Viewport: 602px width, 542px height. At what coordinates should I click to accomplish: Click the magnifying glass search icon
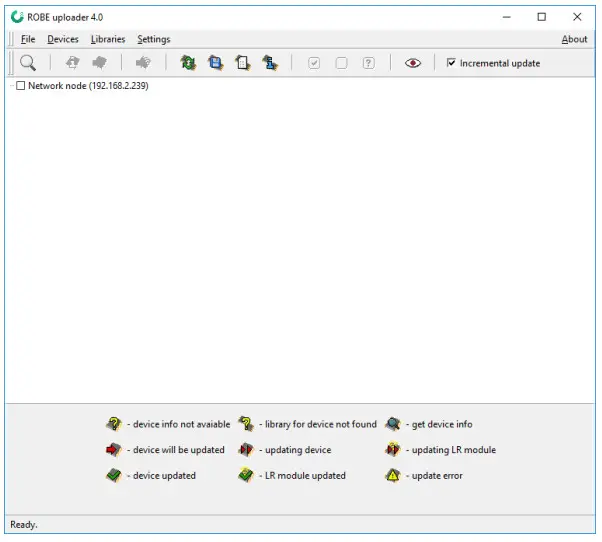28,63
